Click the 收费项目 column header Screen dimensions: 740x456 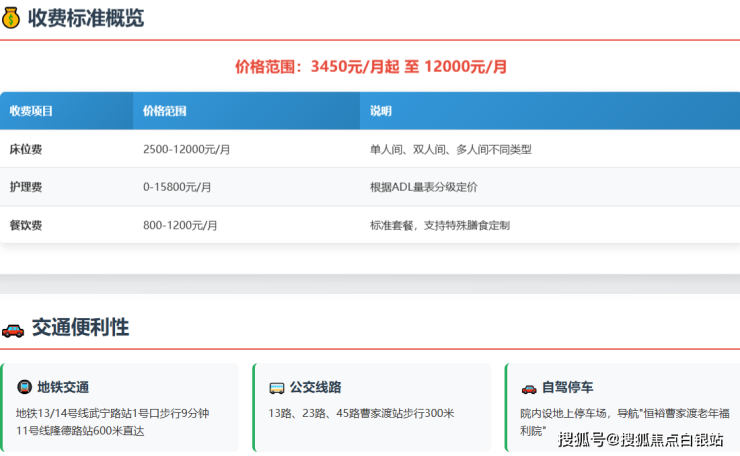31,111
